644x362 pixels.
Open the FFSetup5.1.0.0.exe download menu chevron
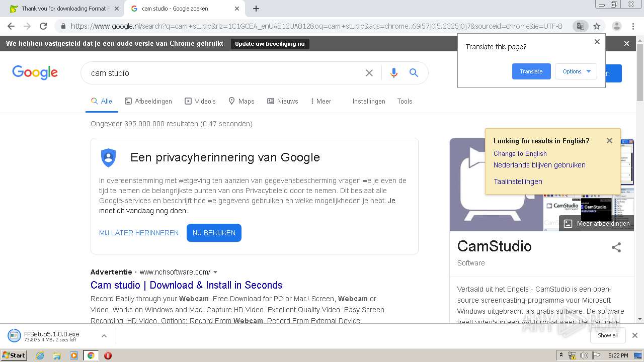pyautogui.click(x=104, y=336)
